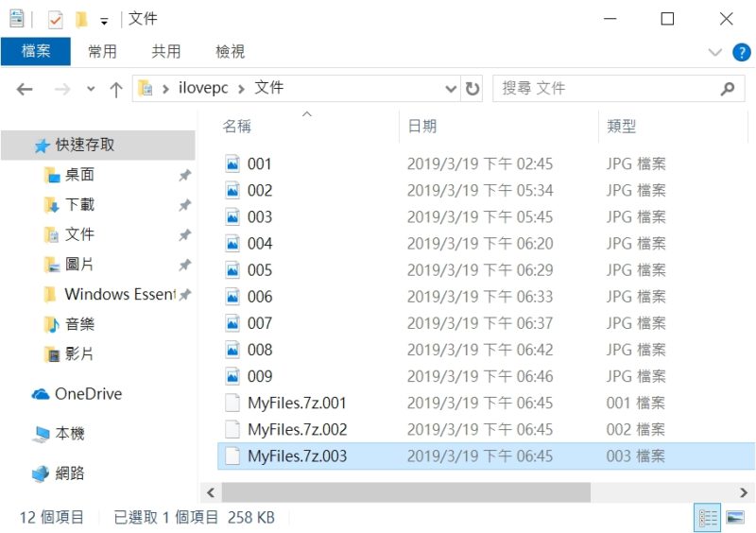Screen dimensions: 756x533
Task: Click the ilovepc breadcrumb in the address bar
Action: tap(203, 88)
